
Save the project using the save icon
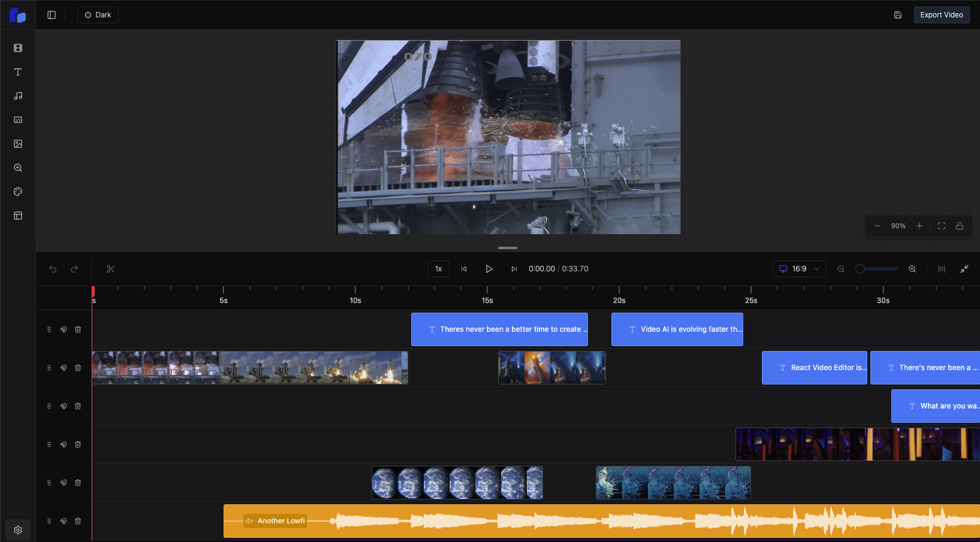click(x=898, y=15)
